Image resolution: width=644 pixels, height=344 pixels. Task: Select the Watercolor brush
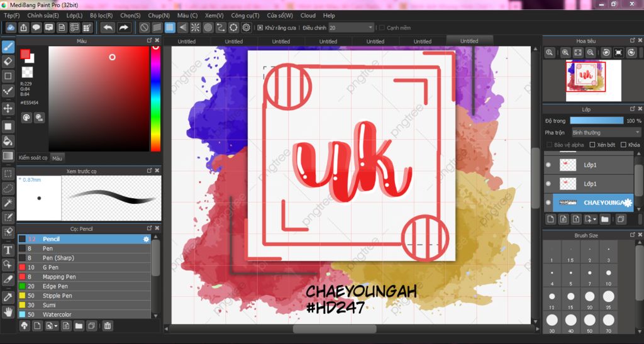click(x=84, y=314)
